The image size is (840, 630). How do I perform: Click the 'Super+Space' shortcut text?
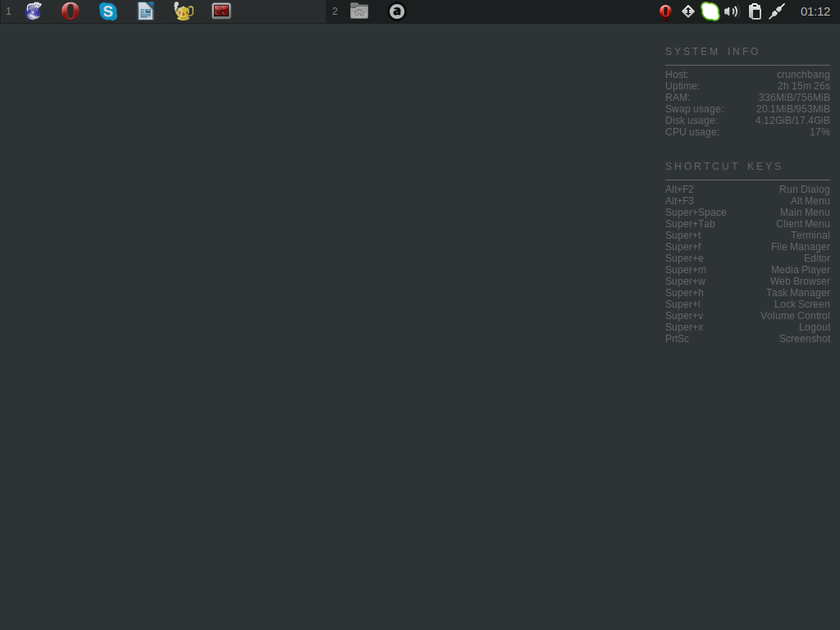pos(696,212)
